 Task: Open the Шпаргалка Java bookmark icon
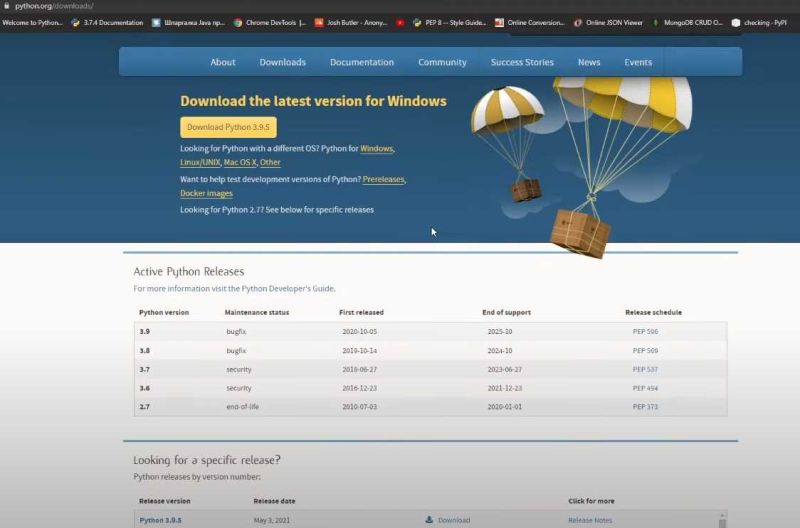156,23
